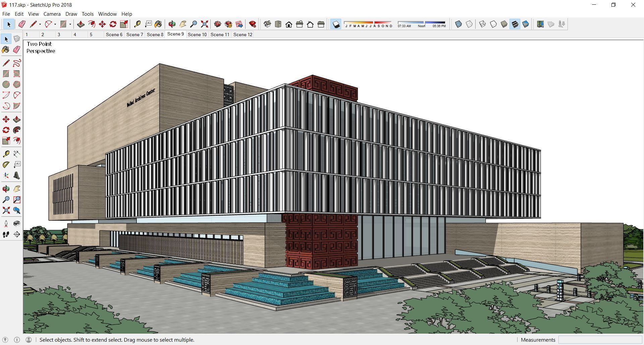Select the Axes tool in left toolbar
Viewport: 644px width, 345px height.
6,176
